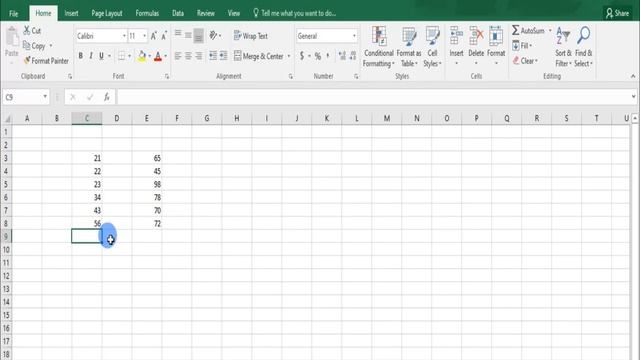This screenshot has height=360, width=640.
Task: Click the Borders icon
Action: (x=122, y=56)
